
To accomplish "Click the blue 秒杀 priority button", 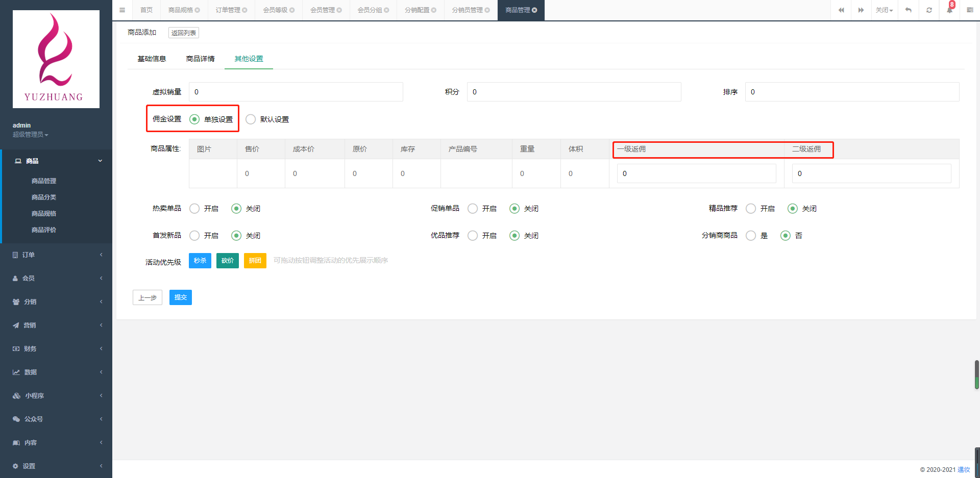I will (200, 261).
